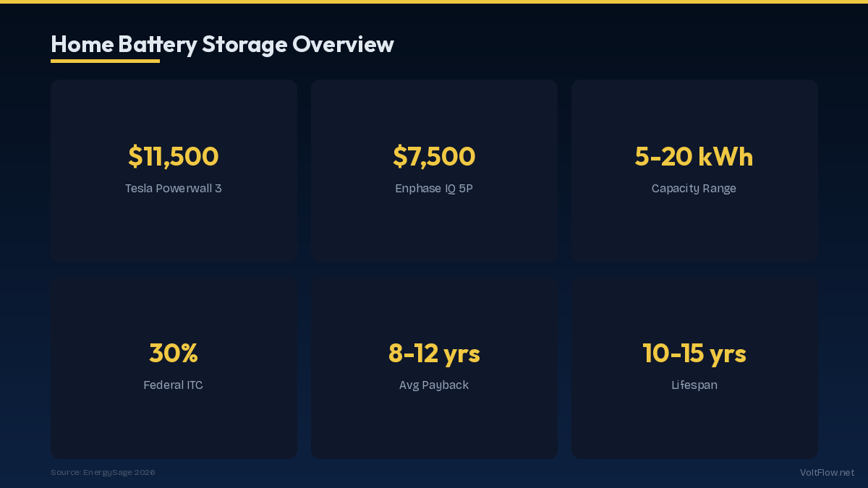Image resolution: width=868 pixels, height=488 pixels.
Task: Select the 30% statistic
Action: coord(174,353)
